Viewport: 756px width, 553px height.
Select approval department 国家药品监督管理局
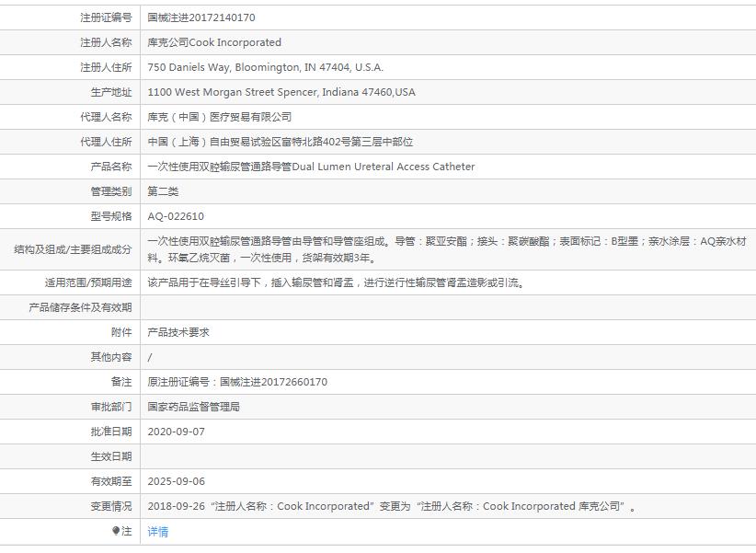194,407
